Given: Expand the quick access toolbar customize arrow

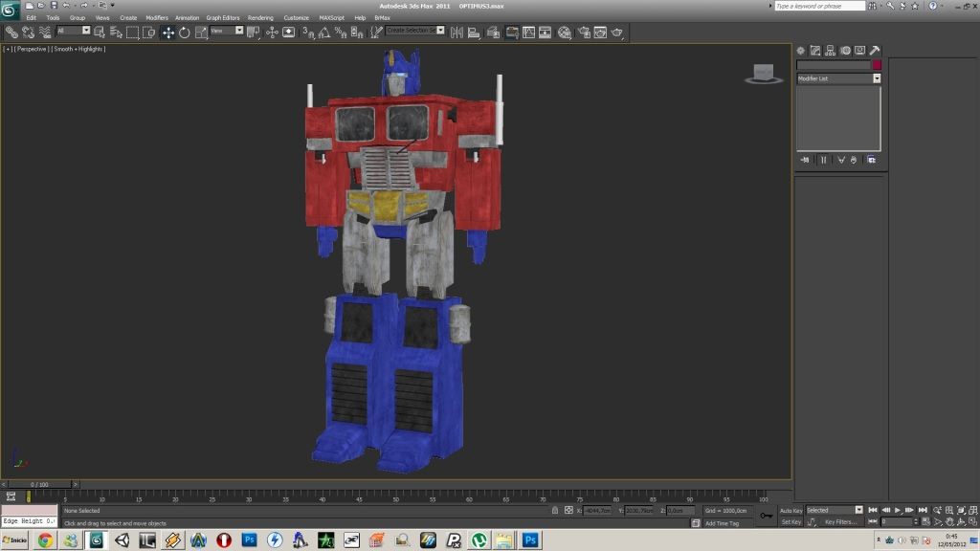Looking at the screenshot, I should (x=113, y=5).
